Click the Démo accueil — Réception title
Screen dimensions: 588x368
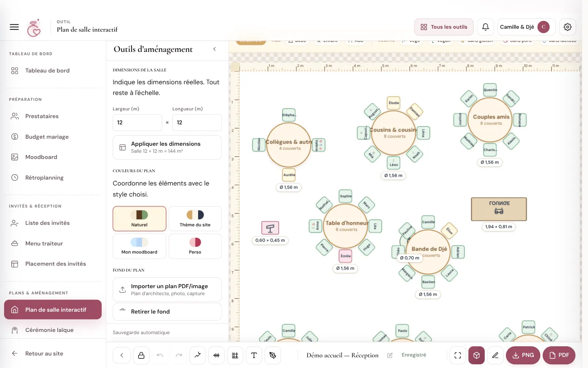click(343, 355)
